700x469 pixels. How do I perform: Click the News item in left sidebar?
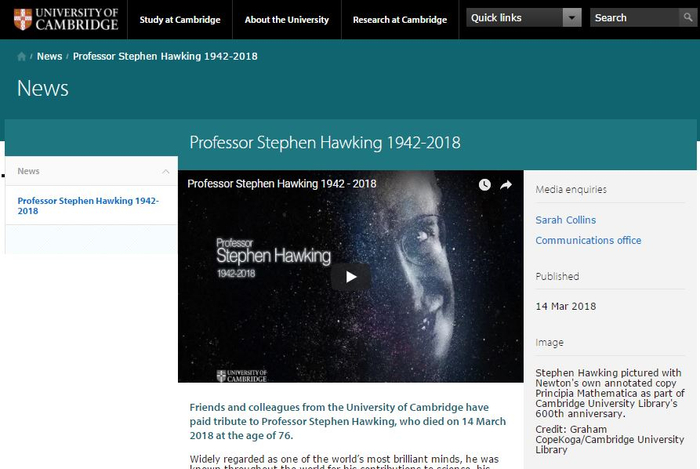[29, 171]
